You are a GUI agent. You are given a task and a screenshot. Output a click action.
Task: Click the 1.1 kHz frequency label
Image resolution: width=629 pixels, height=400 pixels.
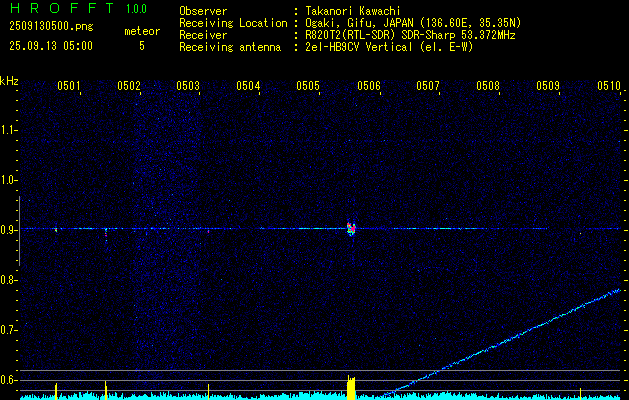coord(8,130)
